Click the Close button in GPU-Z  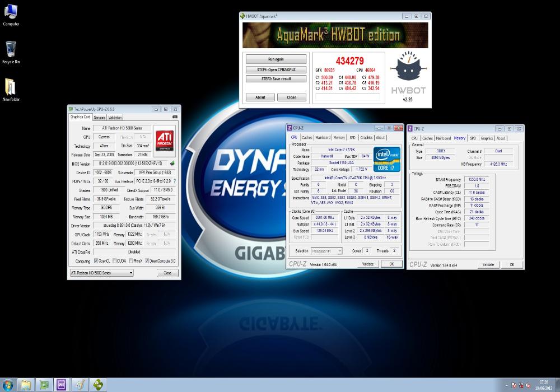[167, 273]
